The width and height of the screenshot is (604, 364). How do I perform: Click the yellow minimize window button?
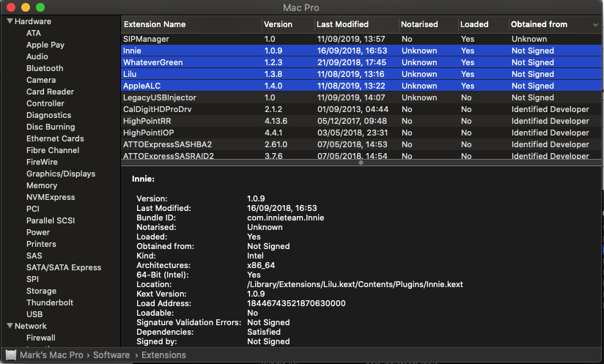[26, 7]
